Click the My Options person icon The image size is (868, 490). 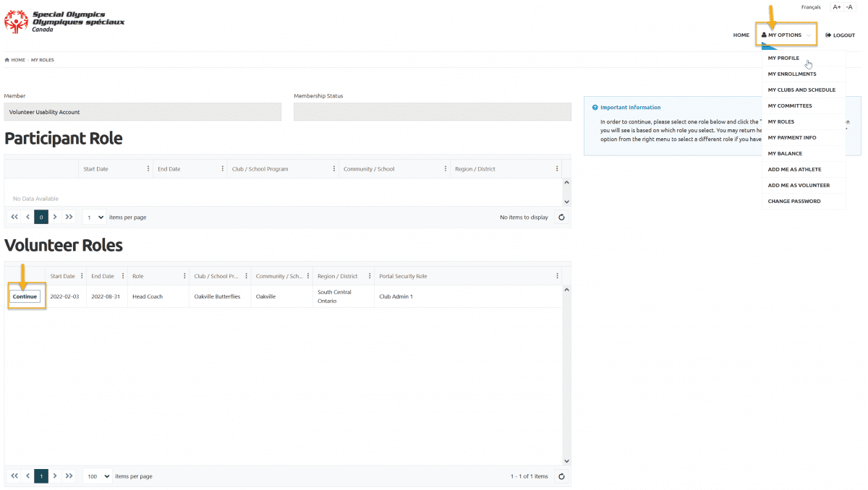click(x=764, y=35)
